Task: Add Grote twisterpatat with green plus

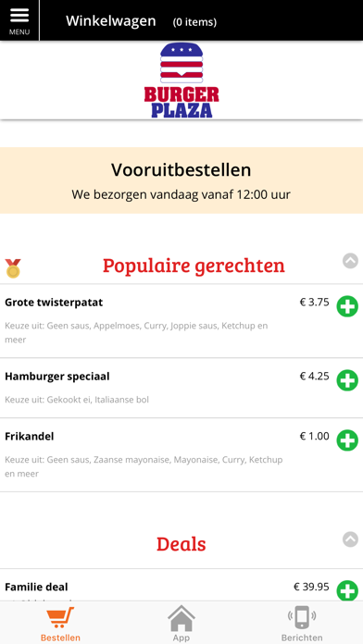Action: (347, 306)
